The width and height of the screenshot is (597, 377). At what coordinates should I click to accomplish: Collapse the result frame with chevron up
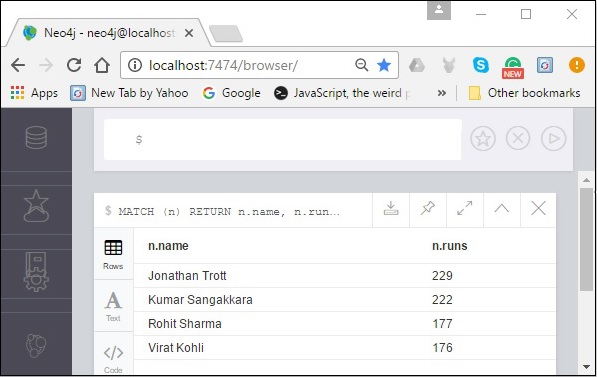point(501,208)
